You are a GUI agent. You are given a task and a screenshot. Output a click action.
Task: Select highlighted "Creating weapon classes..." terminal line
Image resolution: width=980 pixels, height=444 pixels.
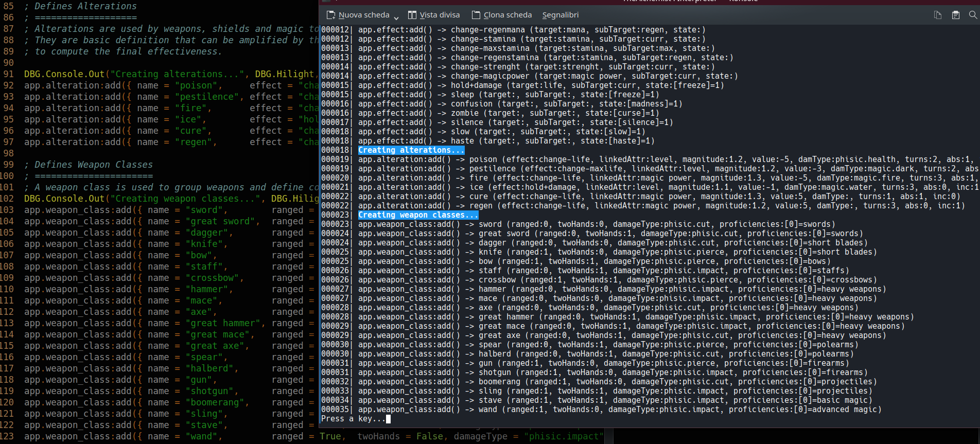coord(418,215)
